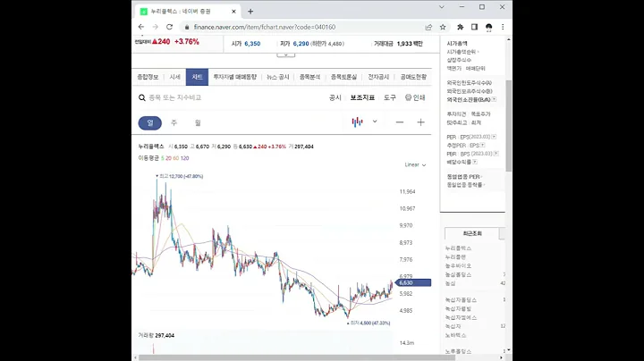Open the 종목토론실 tab
Viewport: 644px width, 361px height.
click(343, 77)
